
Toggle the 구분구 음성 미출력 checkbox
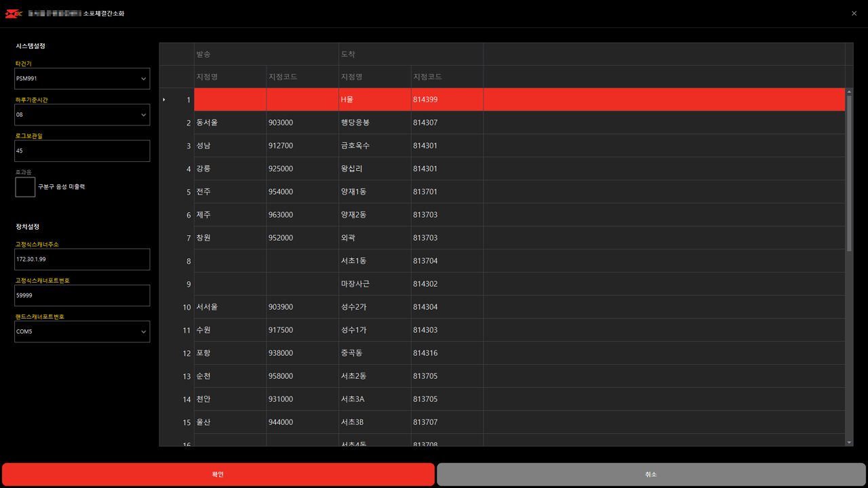tap(25, 187)
